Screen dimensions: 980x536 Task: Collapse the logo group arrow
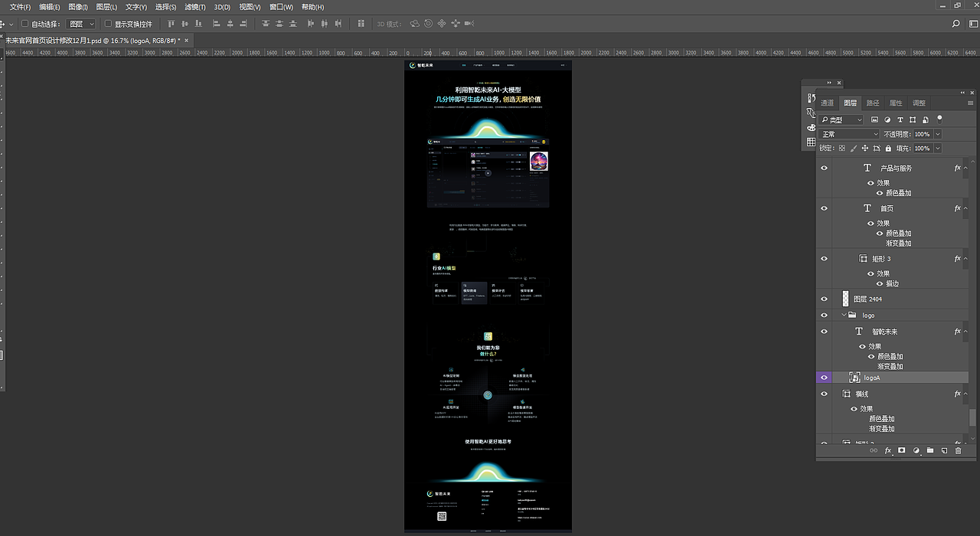click(844, 315)
